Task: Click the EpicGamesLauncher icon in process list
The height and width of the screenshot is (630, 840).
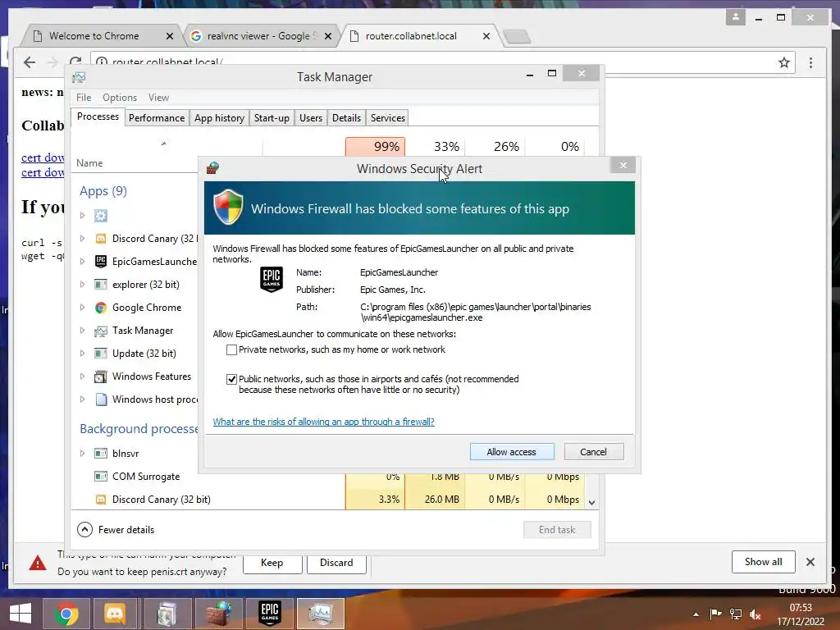Action: tap(101, 262)
